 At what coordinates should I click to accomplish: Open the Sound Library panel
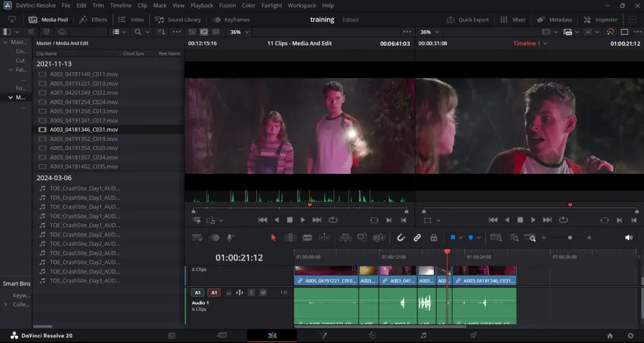[178, 20]
